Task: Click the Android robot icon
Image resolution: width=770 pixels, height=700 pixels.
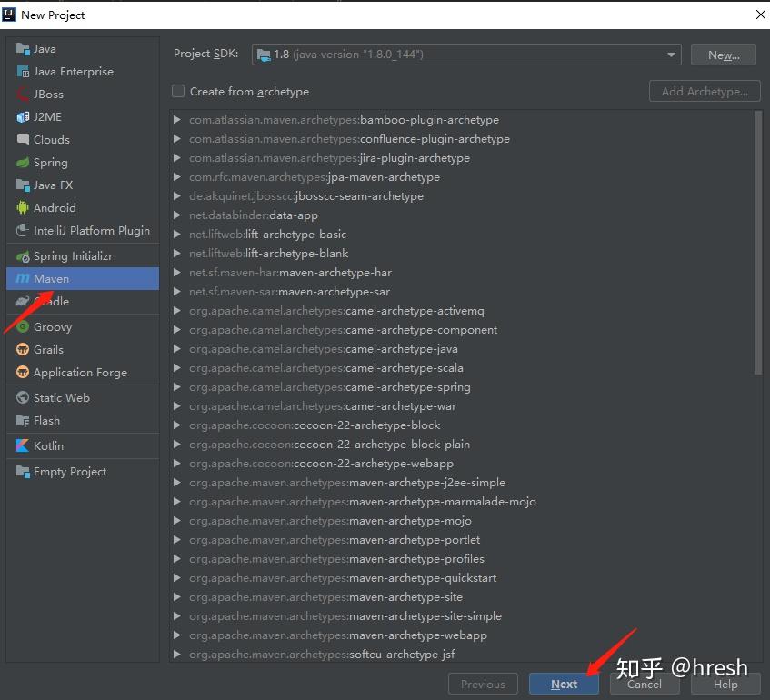Action: pyautogui.click(x=23, y=208)
